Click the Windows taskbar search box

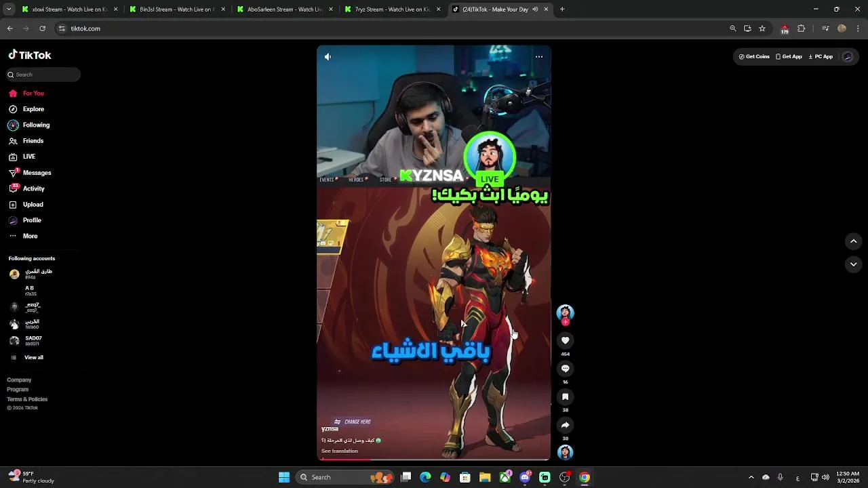pyautogui.click(x=346, y=477)
